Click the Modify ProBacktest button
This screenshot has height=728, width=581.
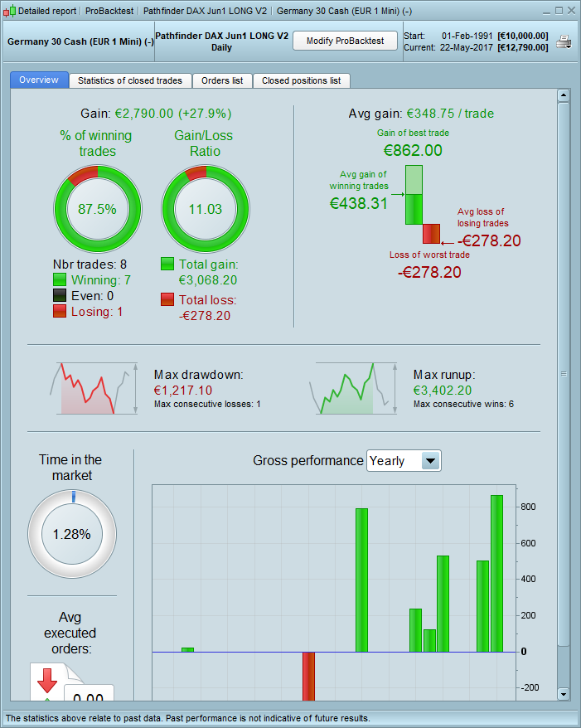346,41
